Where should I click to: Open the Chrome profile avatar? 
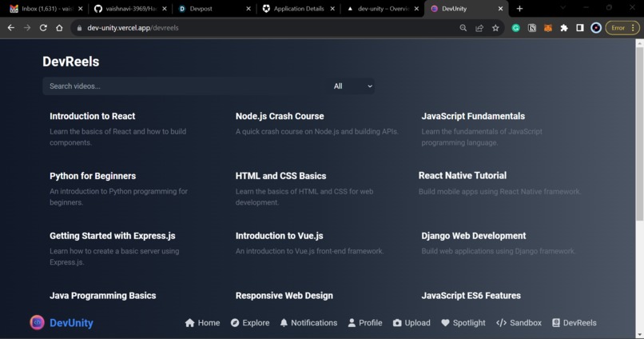click(x=596, y=28)
